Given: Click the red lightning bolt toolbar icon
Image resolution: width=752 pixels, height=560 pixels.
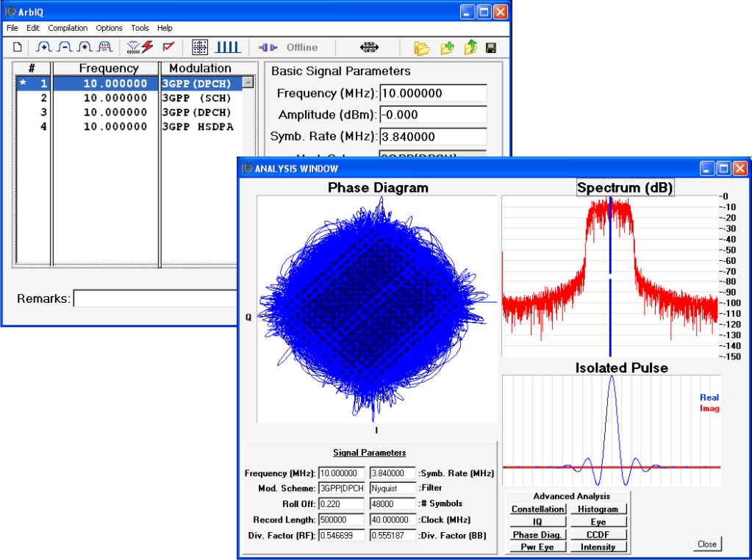Looking at the screenshot, I should (147, 48).
